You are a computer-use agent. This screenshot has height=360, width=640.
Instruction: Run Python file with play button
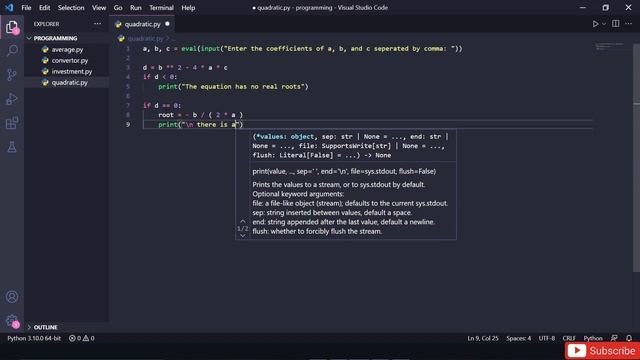(596, 24)
